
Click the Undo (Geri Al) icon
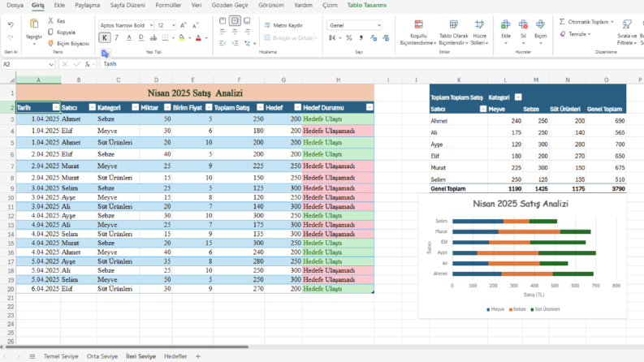click(11, 25)
